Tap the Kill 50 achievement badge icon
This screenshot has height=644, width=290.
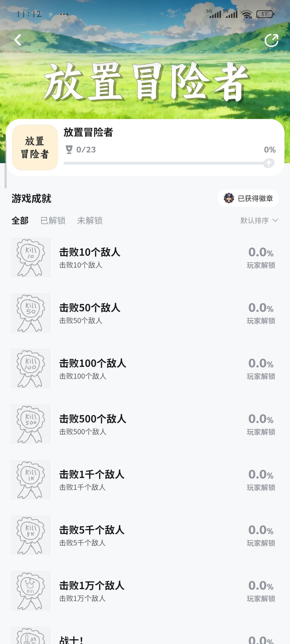pyautogui.click(x=31, y=313)
